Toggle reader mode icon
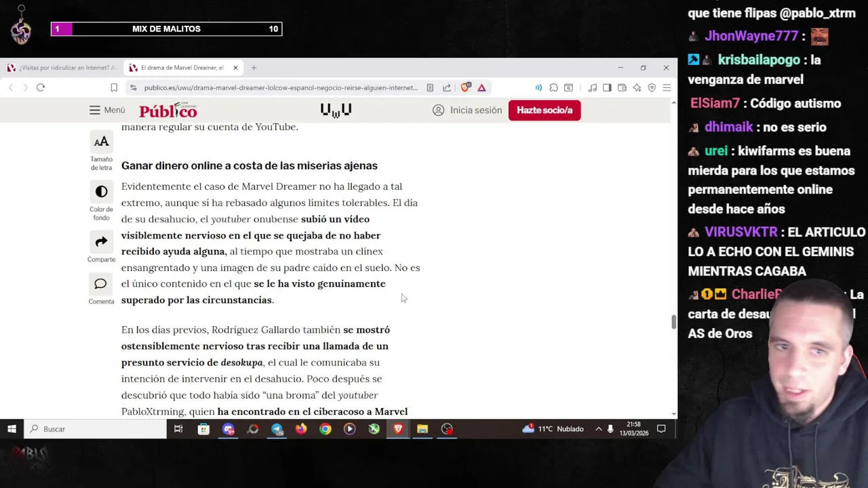868x488 pixels. coord(430,87)
